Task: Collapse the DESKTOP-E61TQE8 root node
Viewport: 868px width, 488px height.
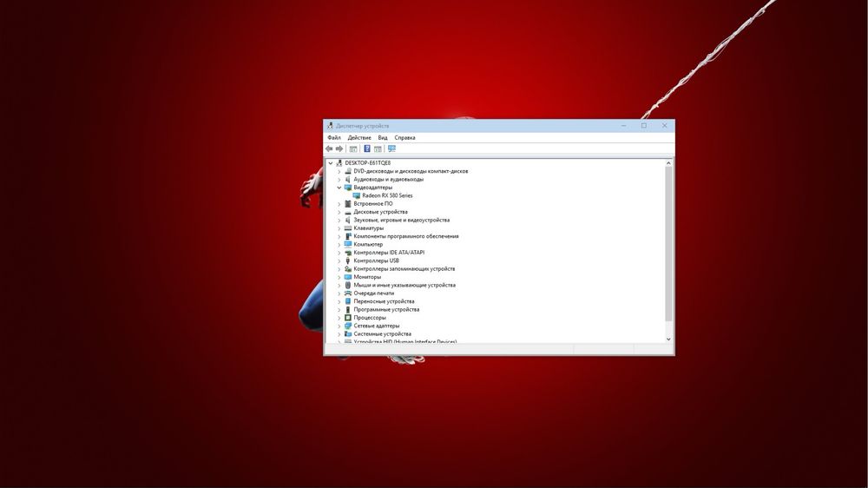Action: pyautogui.click(x=331, y=163)
